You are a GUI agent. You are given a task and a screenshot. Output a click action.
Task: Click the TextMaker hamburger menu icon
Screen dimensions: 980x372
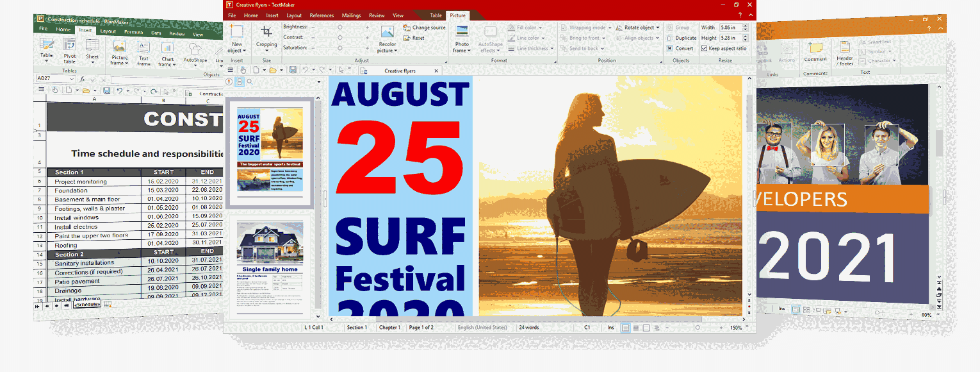(231, 69)
